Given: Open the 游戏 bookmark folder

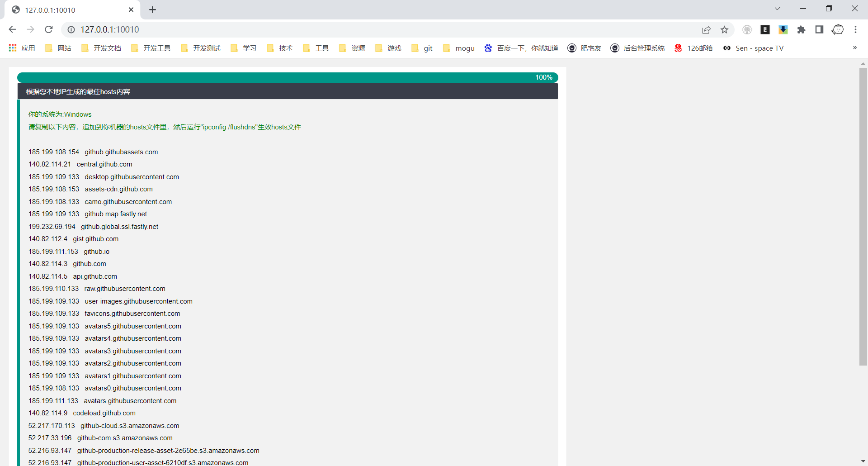Looking at the screenshot, I should 388,48.
